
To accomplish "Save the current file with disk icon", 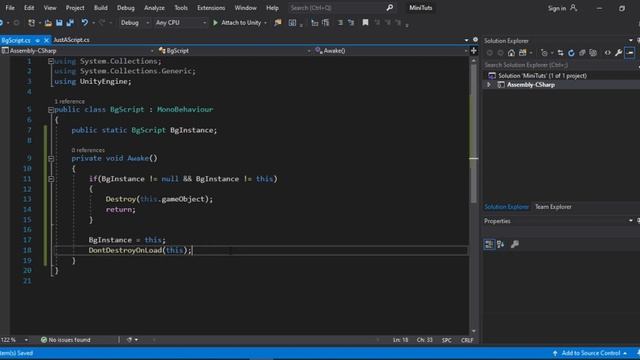I will (59, 23).
